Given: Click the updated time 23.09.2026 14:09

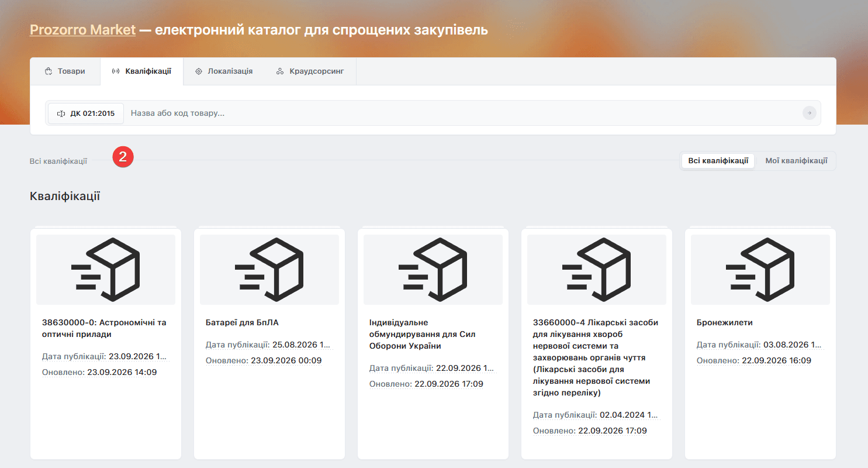Looking at the screenshot, I should pyautogui.click(x=122, y=372).
